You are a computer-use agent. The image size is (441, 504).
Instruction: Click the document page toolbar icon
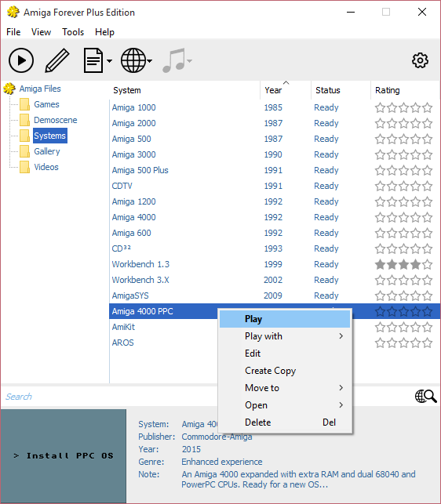[x=93, y=60]
